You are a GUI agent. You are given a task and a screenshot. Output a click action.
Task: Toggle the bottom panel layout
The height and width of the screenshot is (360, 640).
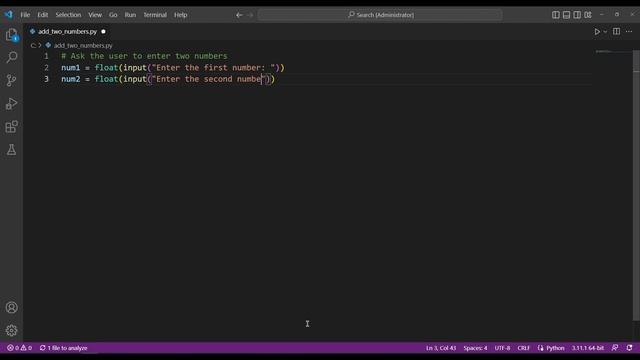coord(566,15)
